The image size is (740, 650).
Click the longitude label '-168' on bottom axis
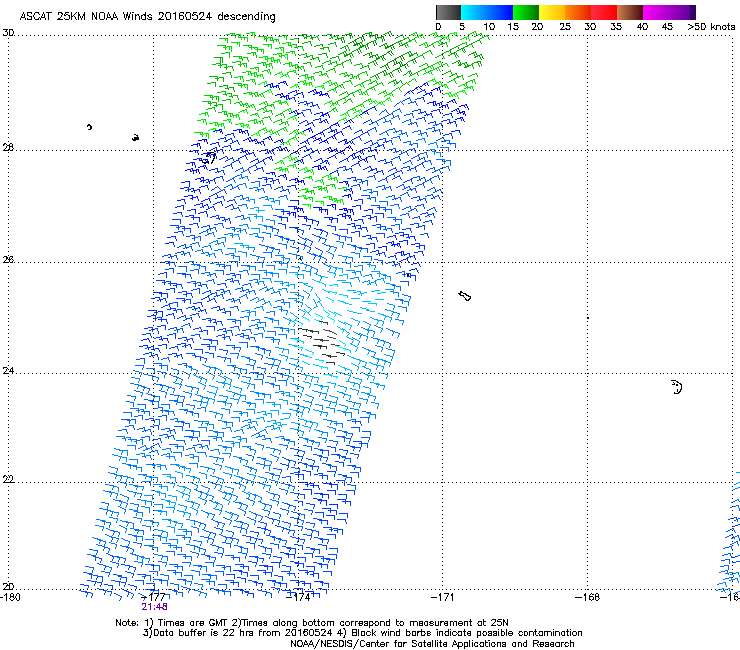(588, 597)
